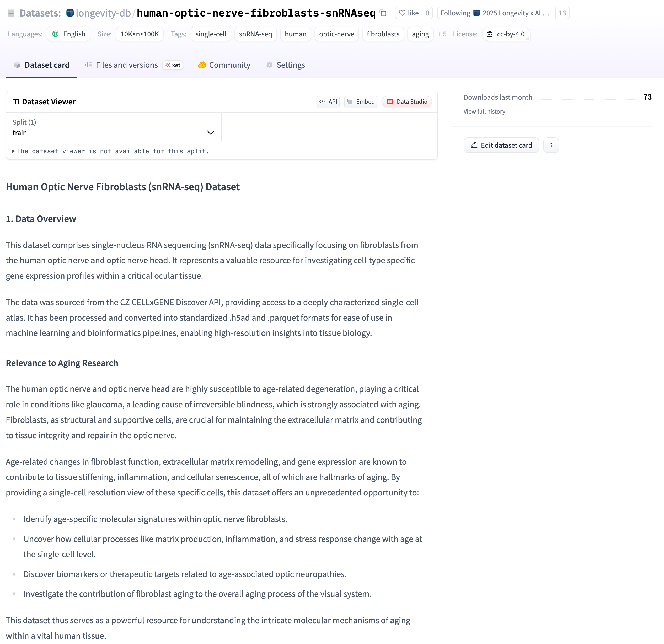Click the snRNA-seq tag
664x644 pixels.
click(255, 34)
